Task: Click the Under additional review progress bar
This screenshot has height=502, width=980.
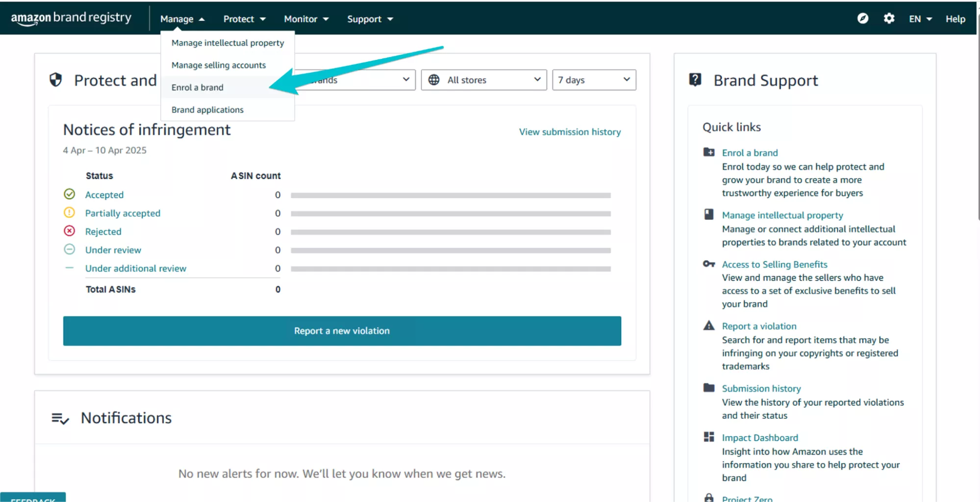Action: (451, 269)
